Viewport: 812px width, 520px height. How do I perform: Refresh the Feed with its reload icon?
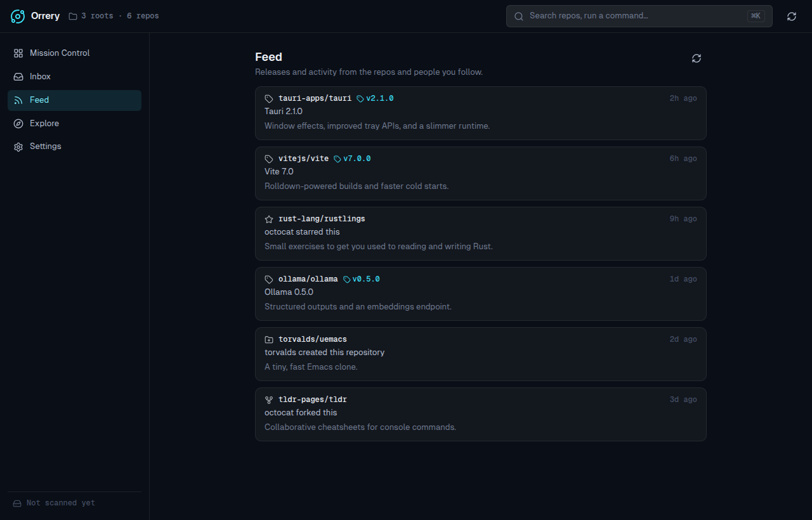point(697,58)
